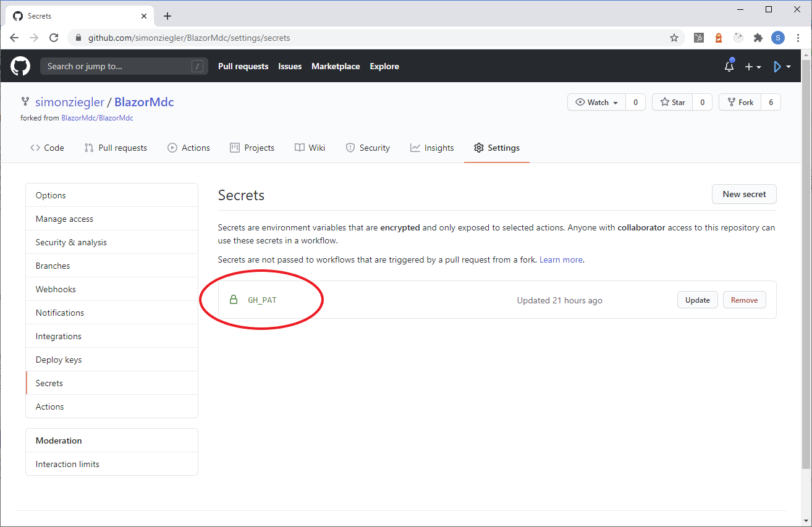Open the Watch dropdown button
The height and width of the screenshot is (527, 812).
point(596,103)
